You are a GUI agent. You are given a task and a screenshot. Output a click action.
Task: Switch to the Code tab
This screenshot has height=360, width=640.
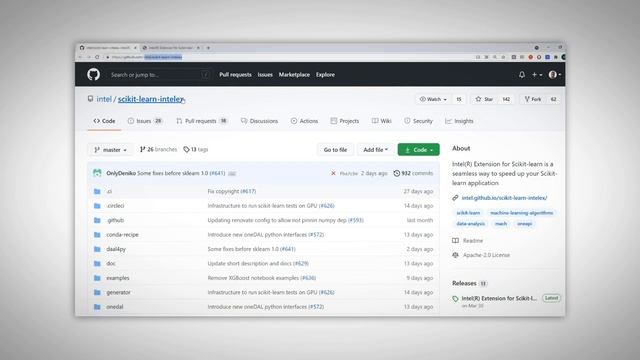[x=104, y=121]
